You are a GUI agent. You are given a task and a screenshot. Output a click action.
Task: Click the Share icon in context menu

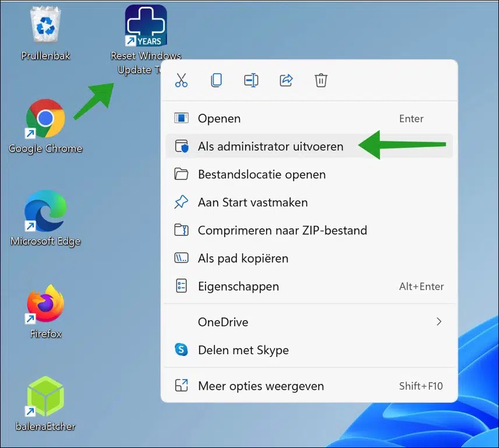286,80
